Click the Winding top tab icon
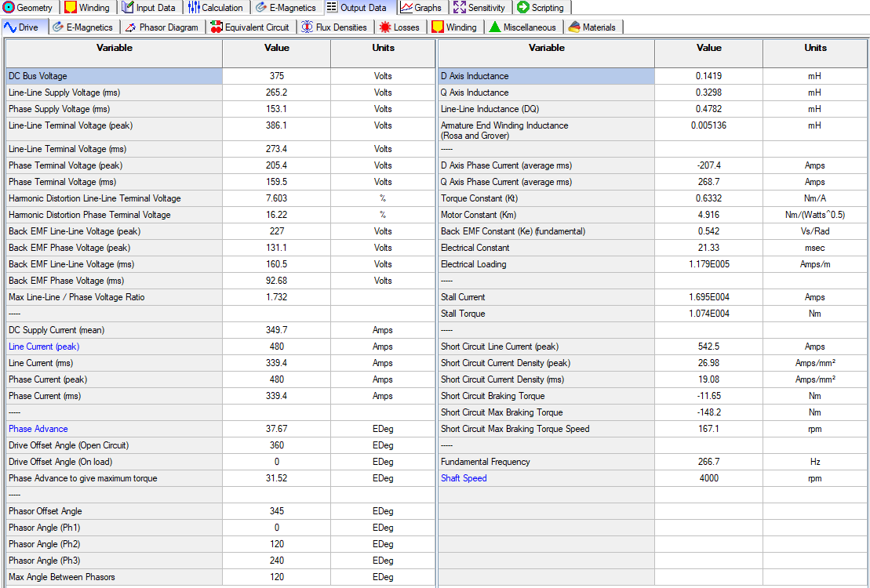The width and height of the screenshot is (870, 588). (x=70, y=8)
